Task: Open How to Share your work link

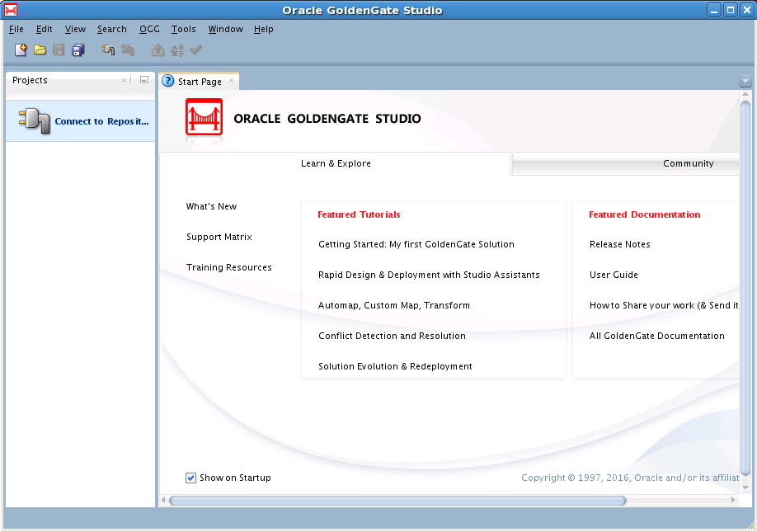Action: (664, 305)
